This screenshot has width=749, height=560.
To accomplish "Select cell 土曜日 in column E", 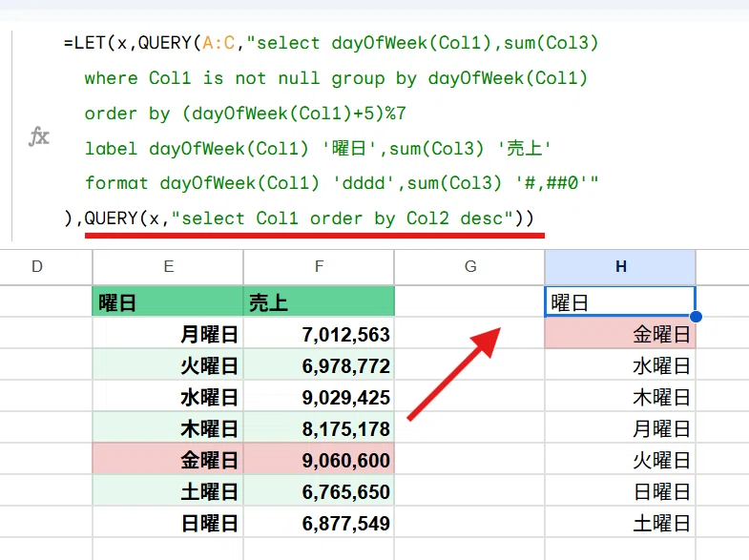I will point(168,490).
